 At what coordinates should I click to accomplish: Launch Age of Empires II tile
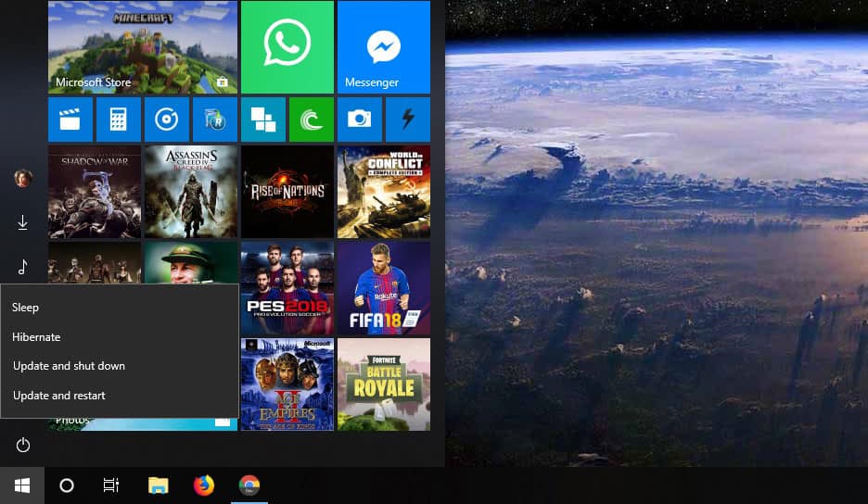(x=287, y=384)
